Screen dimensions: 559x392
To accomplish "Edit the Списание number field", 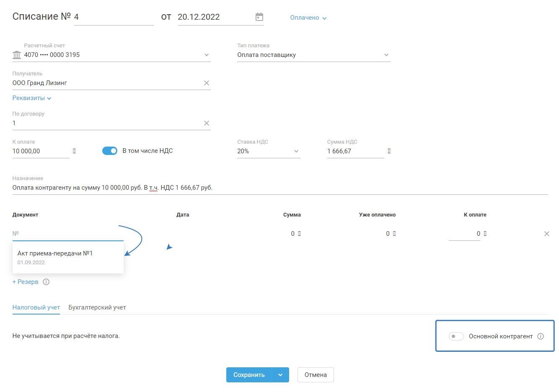I will [114, 17].
